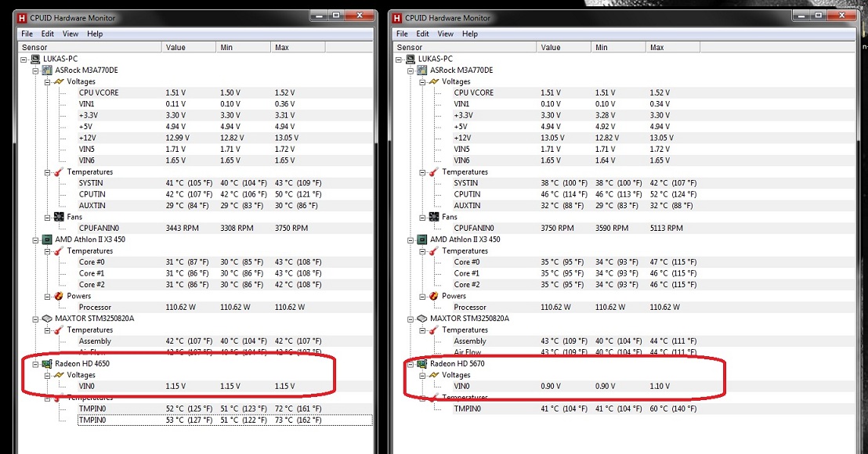The image size is (868, 454).
Task: Open Edit menu in right Hardware Monitor window
Action: pos(422,34)
